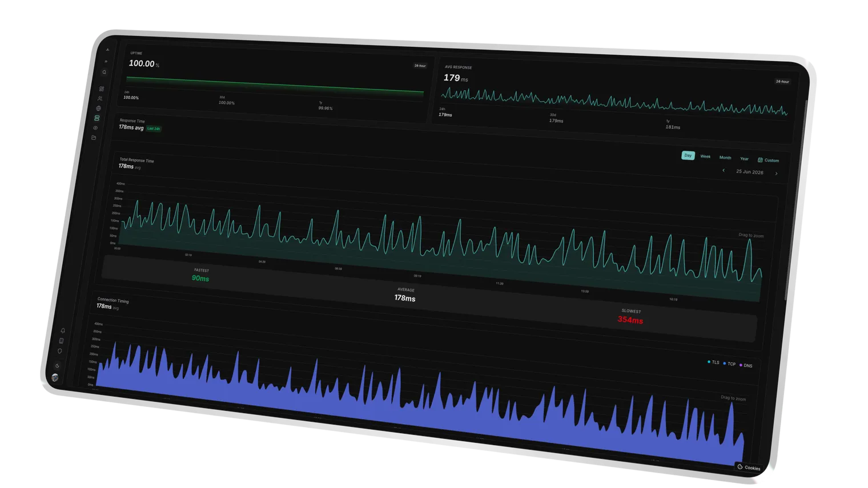
Task: Switch to the Week range tab
Action: pyautogui.click(x=705, y=156)
